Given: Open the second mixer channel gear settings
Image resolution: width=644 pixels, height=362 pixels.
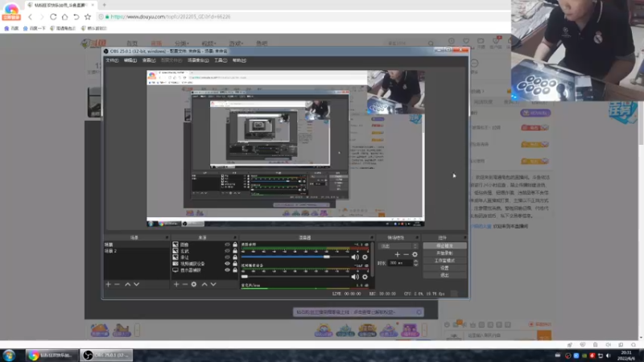Looking at the screenshot, I should [x=365, y=277].
